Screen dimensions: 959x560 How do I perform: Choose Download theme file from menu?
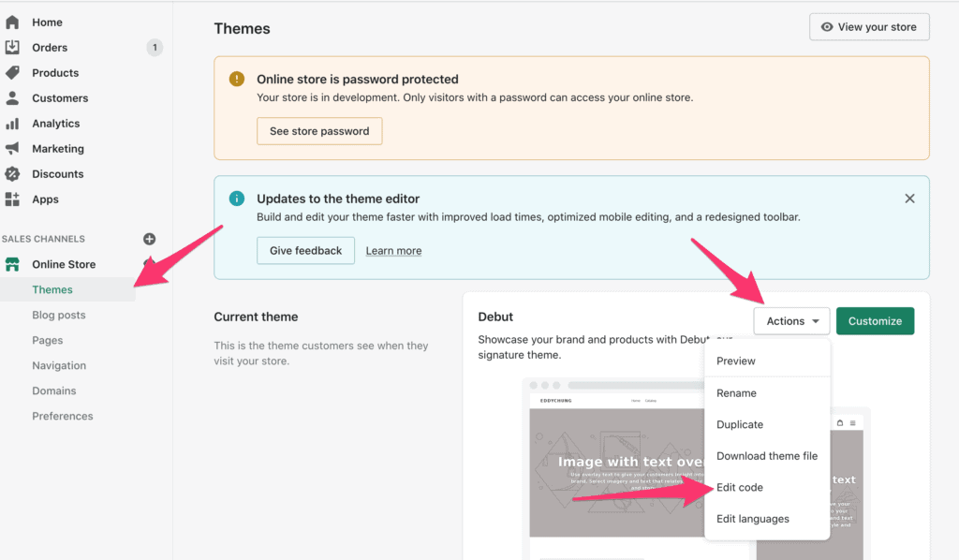tap(766, 456)
